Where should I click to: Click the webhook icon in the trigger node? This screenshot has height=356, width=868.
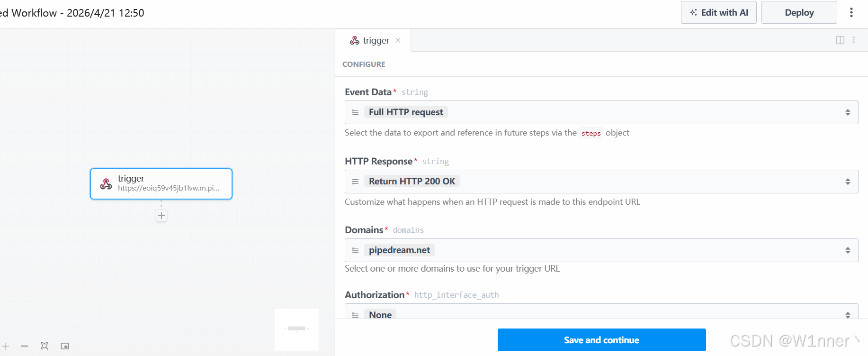pyautogui.click(x=106, y=184)
